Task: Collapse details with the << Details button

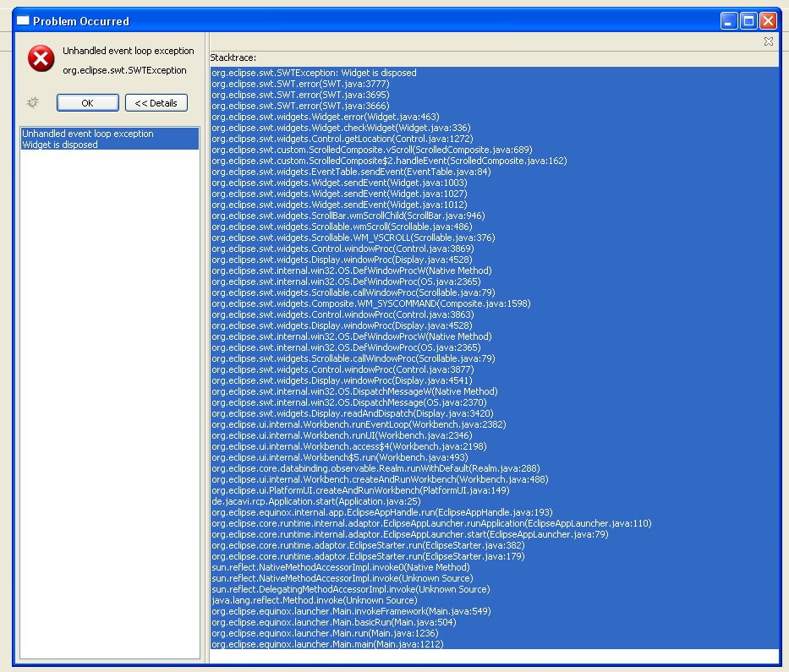Action: coord(156,102)
